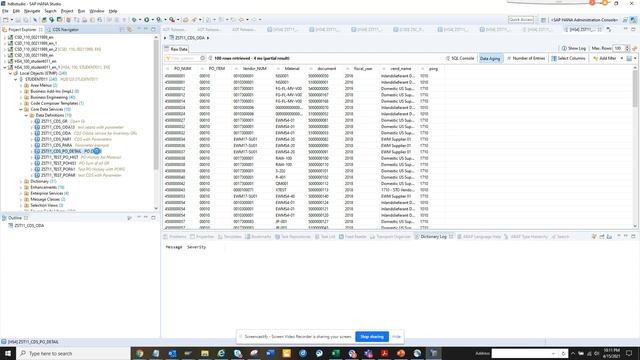This screenshot has width=640, height=360.
Task: Open the Add filter dropdown arrow
Action: 621,58
